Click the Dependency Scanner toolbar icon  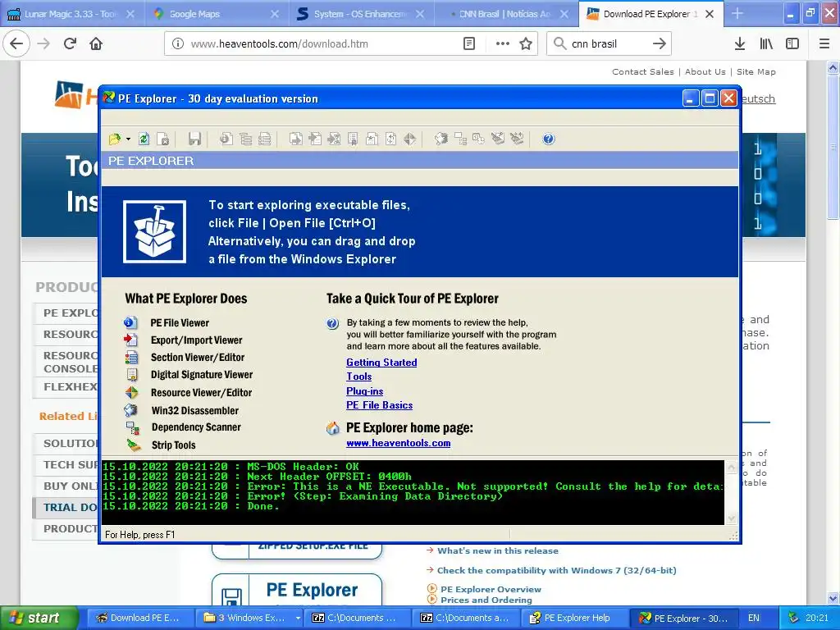click(460, 139)
